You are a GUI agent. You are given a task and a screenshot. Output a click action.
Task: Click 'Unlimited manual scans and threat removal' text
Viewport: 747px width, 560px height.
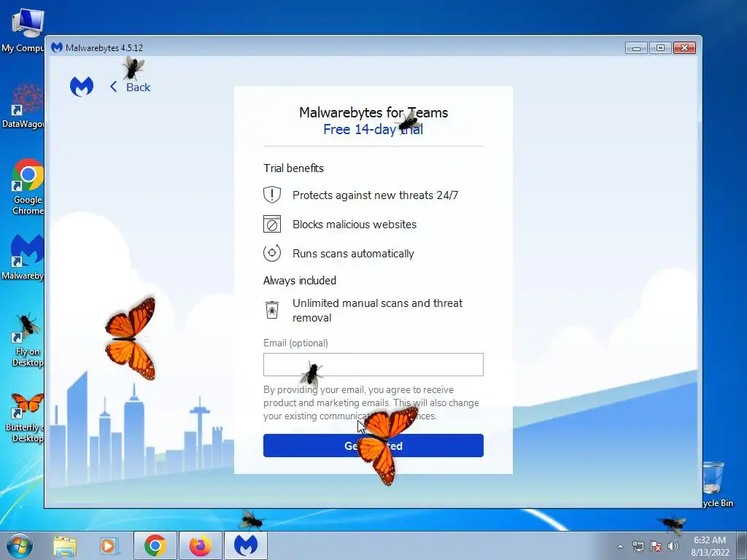click(x=377, y=311)
